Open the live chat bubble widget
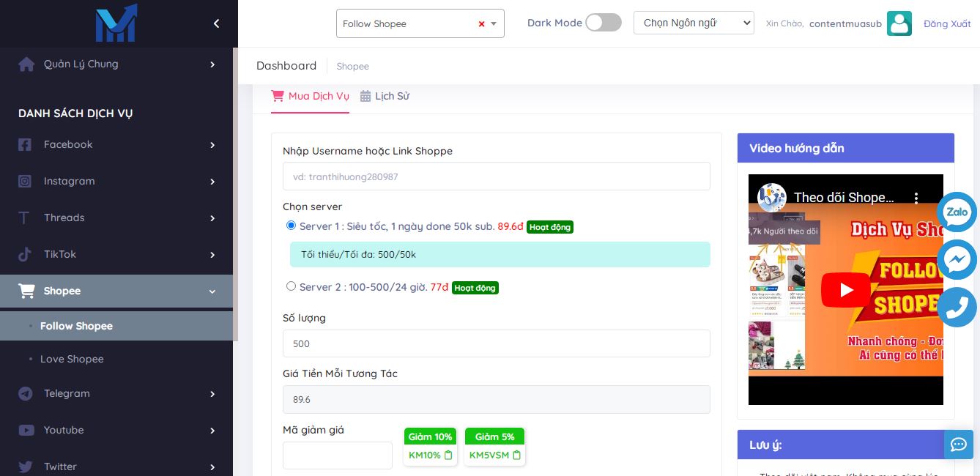Image resolution: width=980 pixels, height=476 pixels. click(959, 445)
